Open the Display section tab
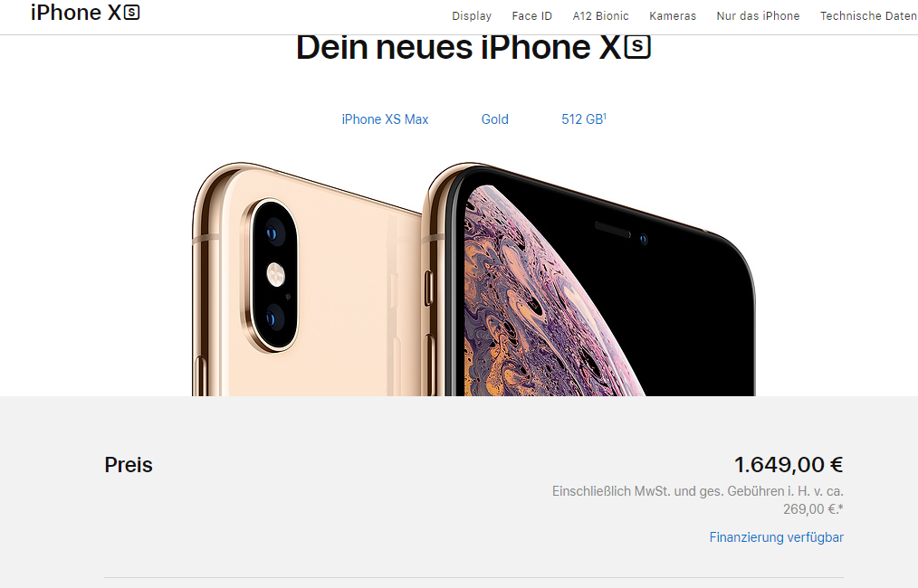 click(472, 16)
